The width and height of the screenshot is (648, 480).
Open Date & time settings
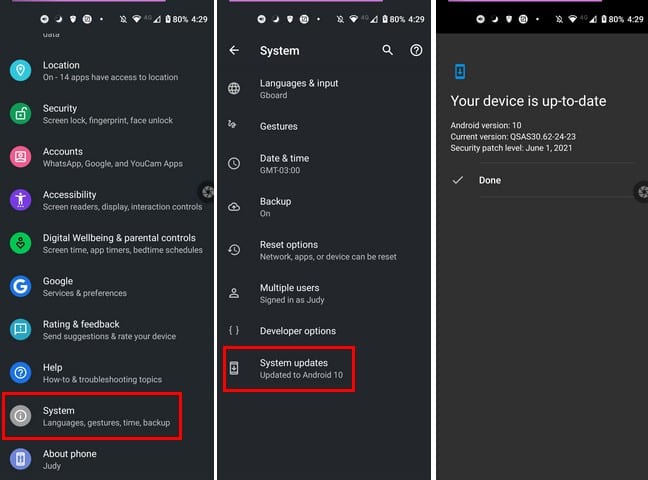(324, 164)
